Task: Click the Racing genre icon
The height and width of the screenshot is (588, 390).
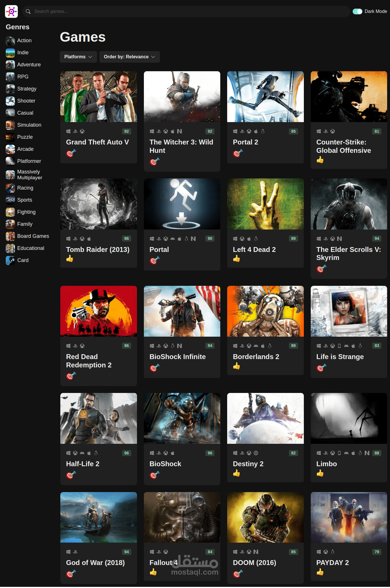Action: (x=10, y=188)
